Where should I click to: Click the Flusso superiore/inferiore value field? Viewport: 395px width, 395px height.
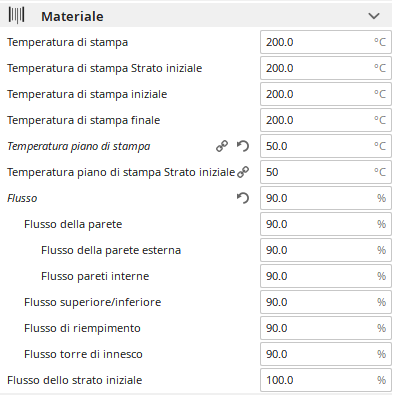(326, 302)
